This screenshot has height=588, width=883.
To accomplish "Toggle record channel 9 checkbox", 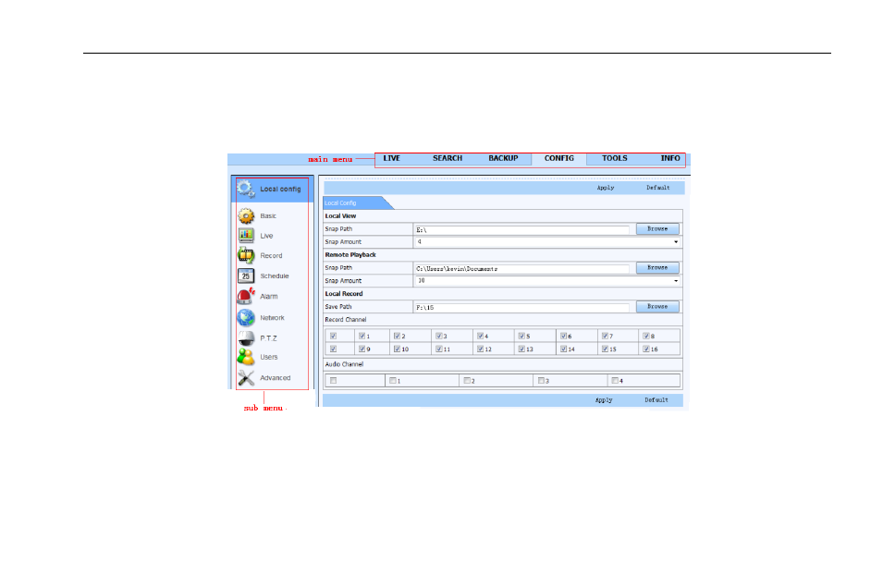I will [x=362, y=349].
